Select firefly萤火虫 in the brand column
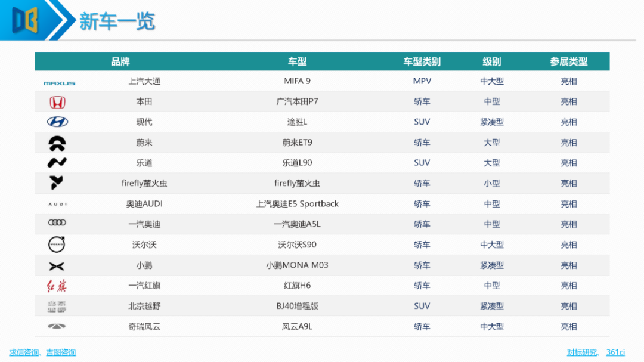The height and width of the screenshot is (362, 644). coord(144,183)
